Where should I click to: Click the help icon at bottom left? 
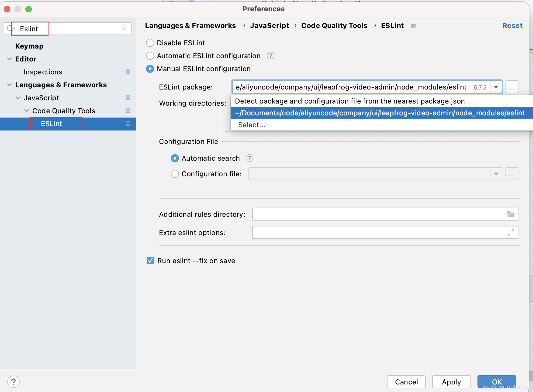(x=13, y=381)
